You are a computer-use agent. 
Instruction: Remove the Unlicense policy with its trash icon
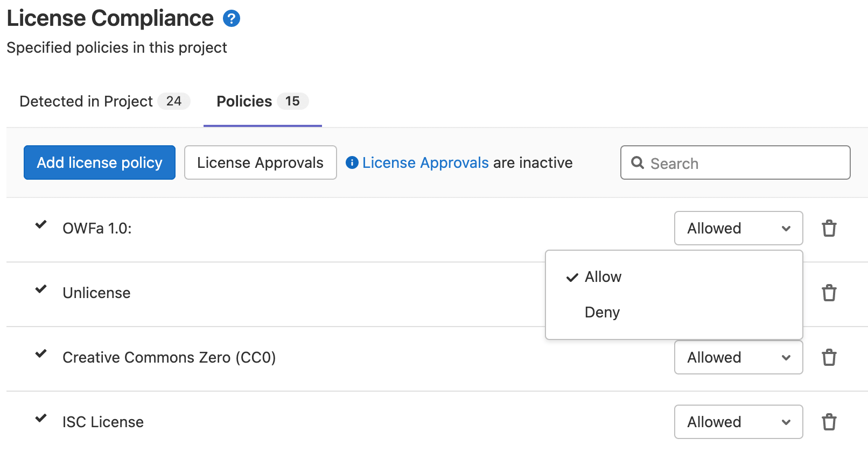(x=829, y=293)
